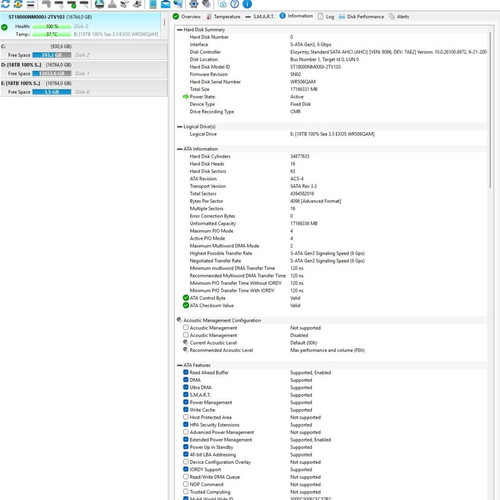The image size is (500, 500).
Task: Toggle the Host Protected Area checkbox
Action: [x=186, y=417]
